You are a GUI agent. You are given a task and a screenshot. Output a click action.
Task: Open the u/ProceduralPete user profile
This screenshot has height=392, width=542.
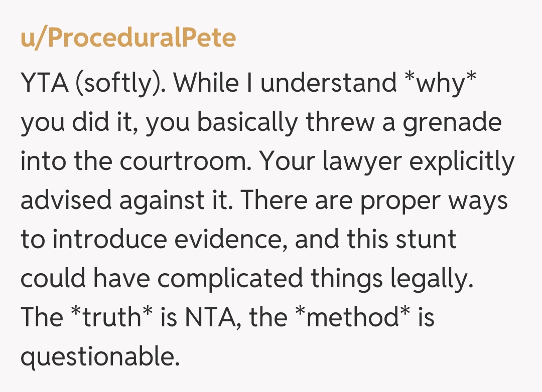[x=128, y=39]
